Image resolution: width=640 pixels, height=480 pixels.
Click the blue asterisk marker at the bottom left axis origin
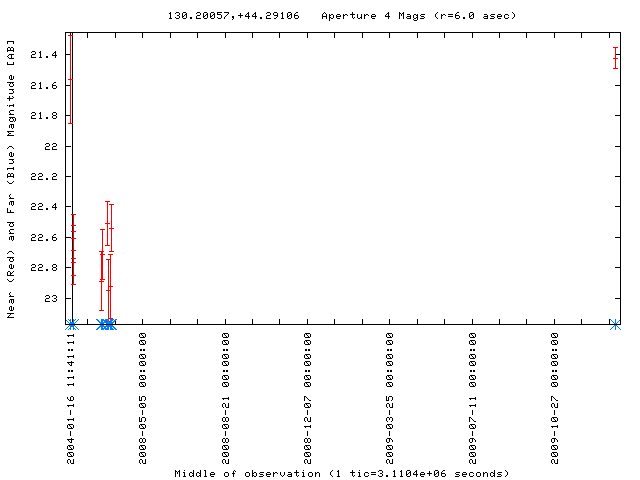72,325
